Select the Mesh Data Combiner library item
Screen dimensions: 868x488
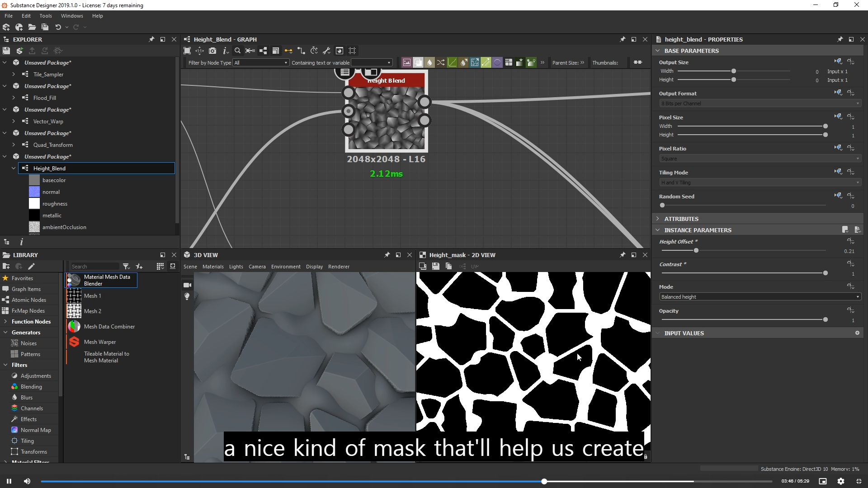[109, 327]
